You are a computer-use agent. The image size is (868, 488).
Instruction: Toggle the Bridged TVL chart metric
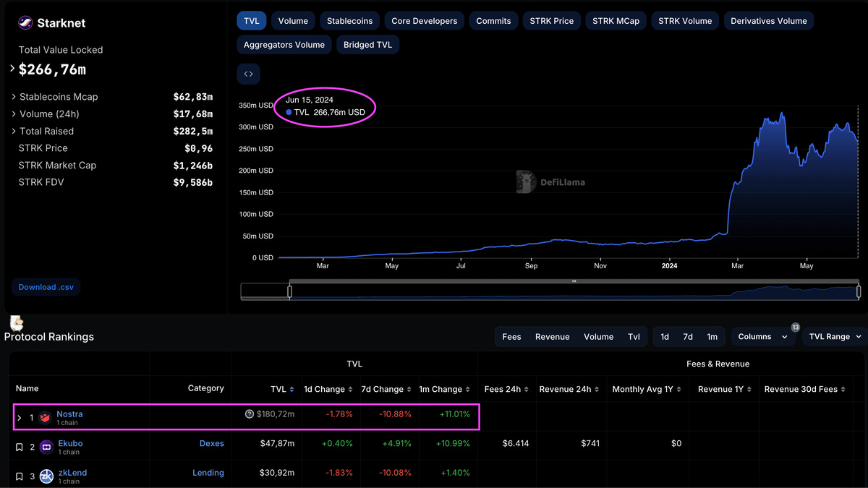(368, 45)
